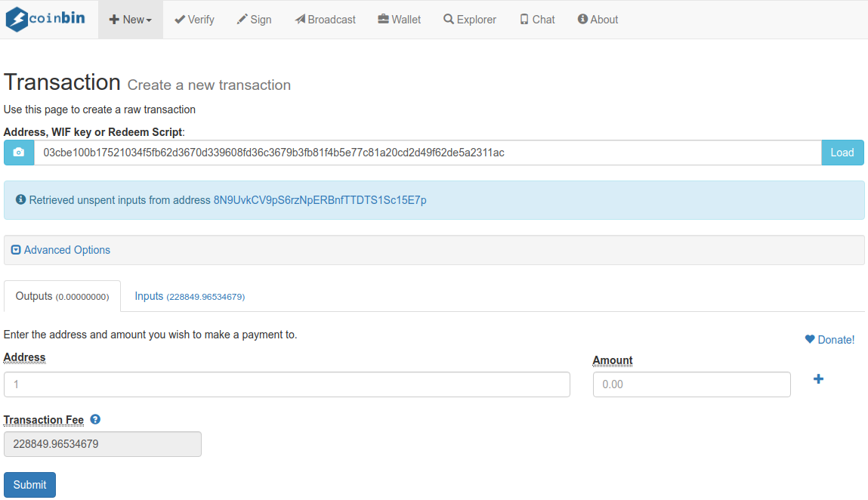This screenshot has width=868, height=500.
Task: Focus the payment Address input field
Action: [x=287, y=384]
